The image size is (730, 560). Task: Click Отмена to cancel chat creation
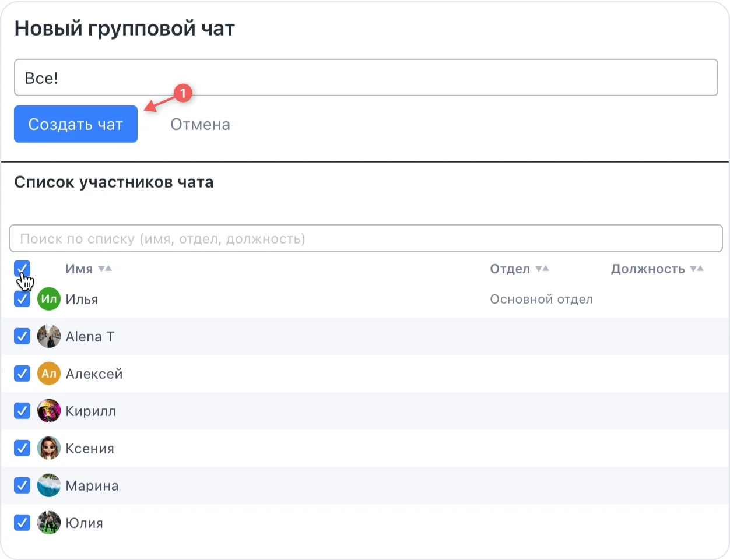pos(200,124)
